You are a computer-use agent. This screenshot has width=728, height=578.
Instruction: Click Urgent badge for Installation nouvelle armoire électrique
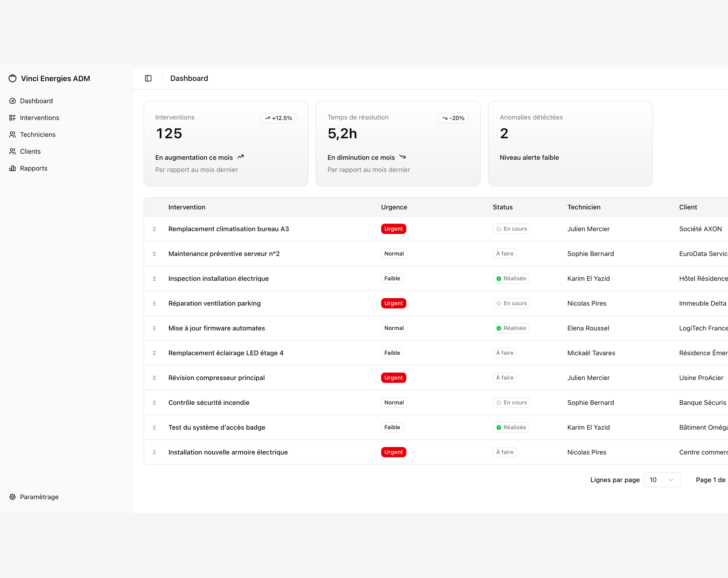coord(393,452)
